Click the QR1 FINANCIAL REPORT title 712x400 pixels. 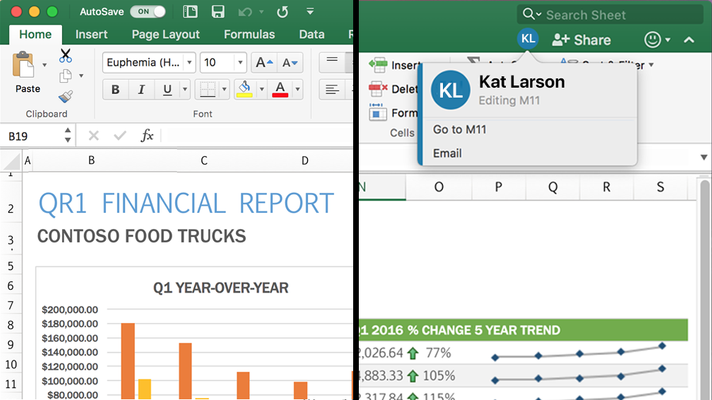(x=186, y=203)
